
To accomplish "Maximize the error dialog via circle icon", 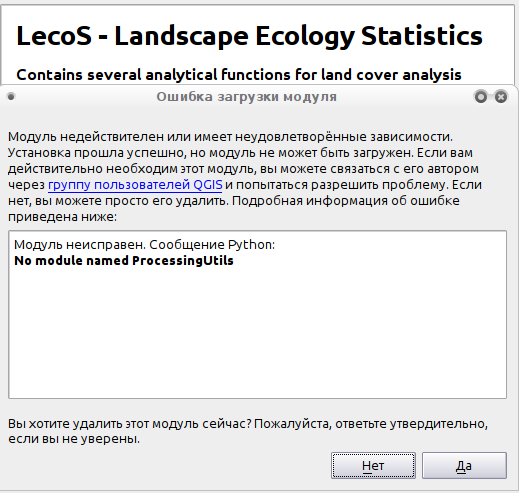I will [x=481, y=97].
